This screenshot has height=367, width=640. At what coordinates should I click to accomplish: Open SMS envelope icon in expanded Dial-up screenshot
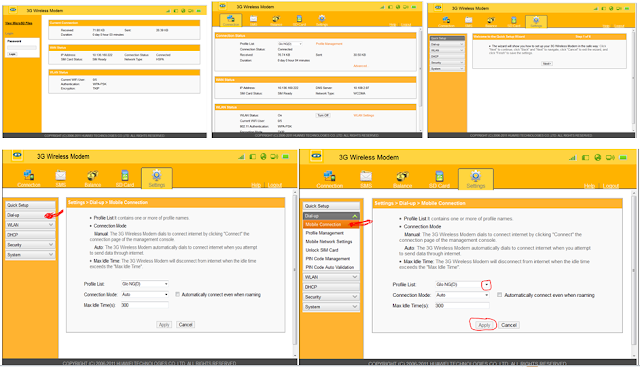366,176
